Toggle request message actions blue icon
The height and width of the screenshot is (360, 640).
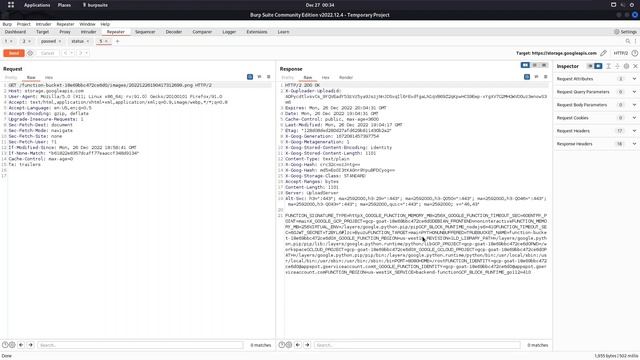(x=250, y=77)
